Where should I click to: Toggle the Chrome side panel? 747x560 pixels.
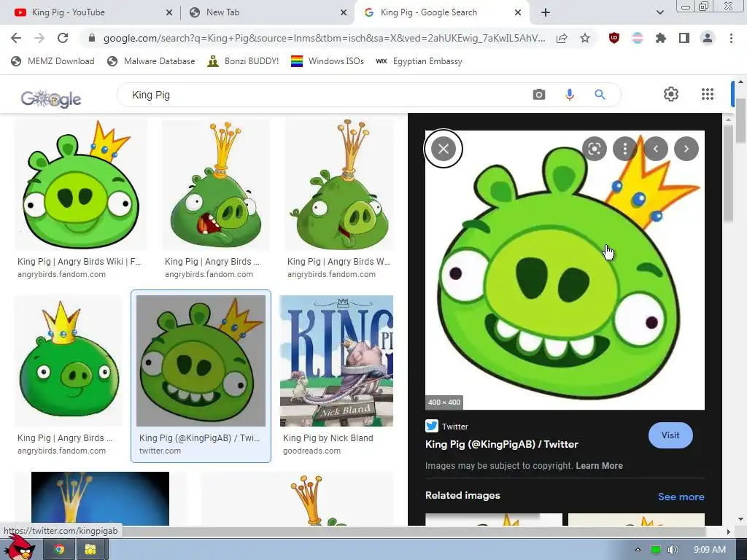(x=684, y=38)
